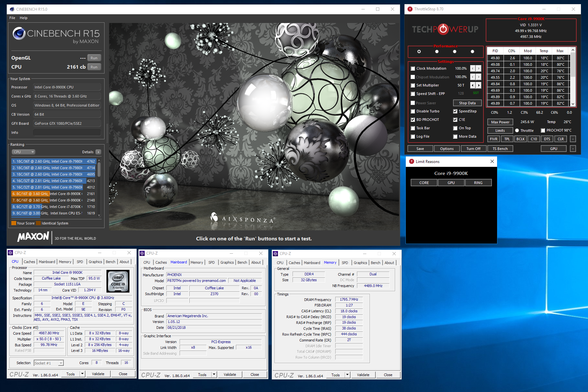The image size is (588, 392).
Task: Enable the More Data checkbox
Action: coord(455,136)
